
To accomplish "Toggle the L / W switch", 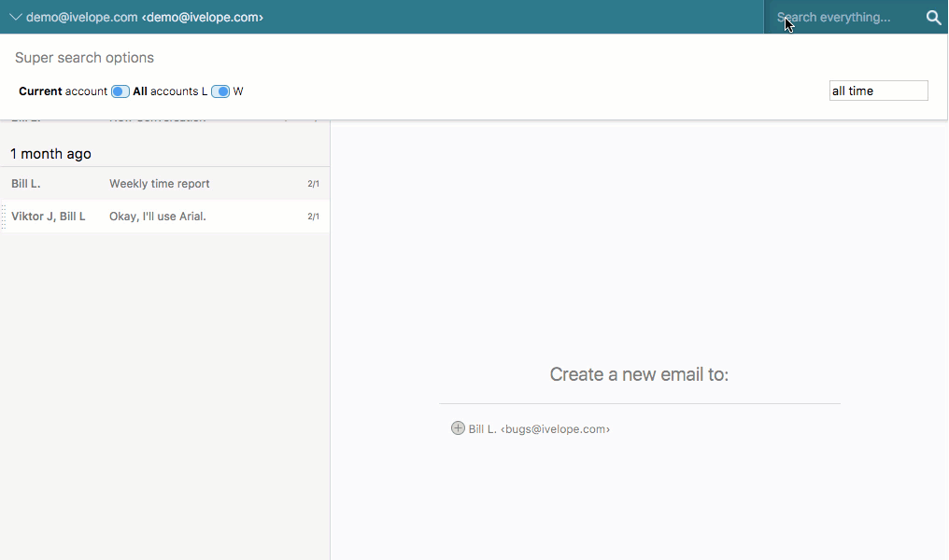I will click(x=220, y=91).
